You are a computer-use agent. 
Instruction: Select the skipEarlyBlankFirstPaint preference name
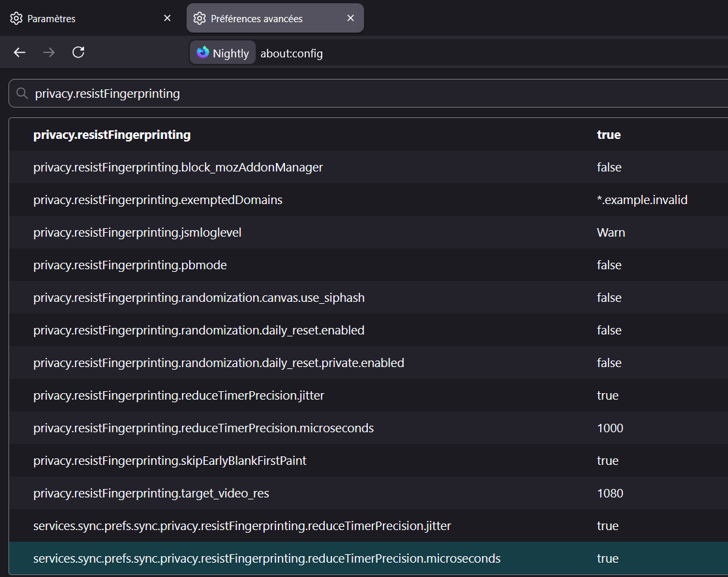click(x=170, y=461)
